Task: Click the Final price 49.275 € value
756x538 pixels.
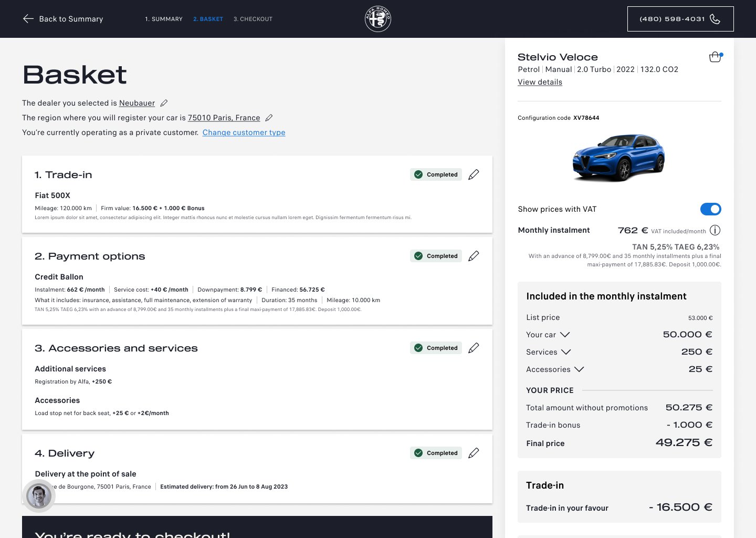Action: coord(684,442)
